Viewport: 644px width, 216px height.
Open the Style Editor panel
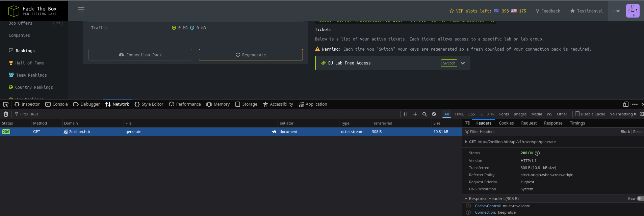coord(149,104)
